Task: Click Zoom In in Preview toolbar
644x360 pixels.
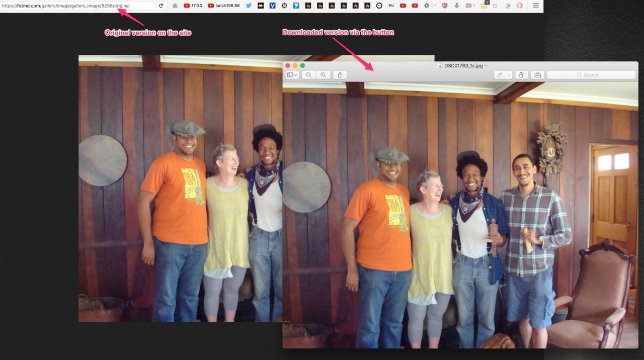Action: tap(323, 75)
